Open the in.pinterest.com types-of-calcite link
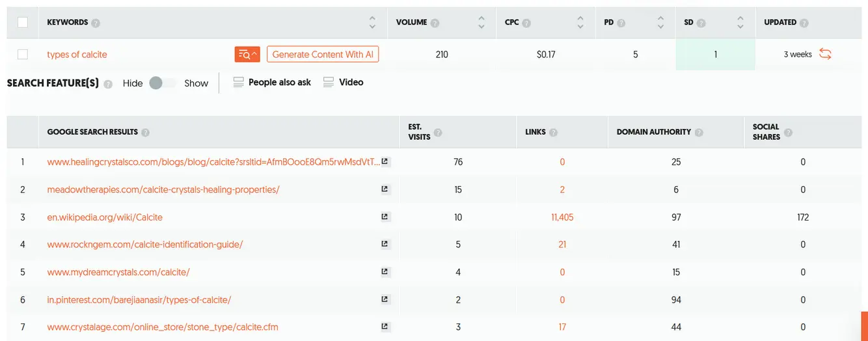The image size is (868, 341). point(139,299)
